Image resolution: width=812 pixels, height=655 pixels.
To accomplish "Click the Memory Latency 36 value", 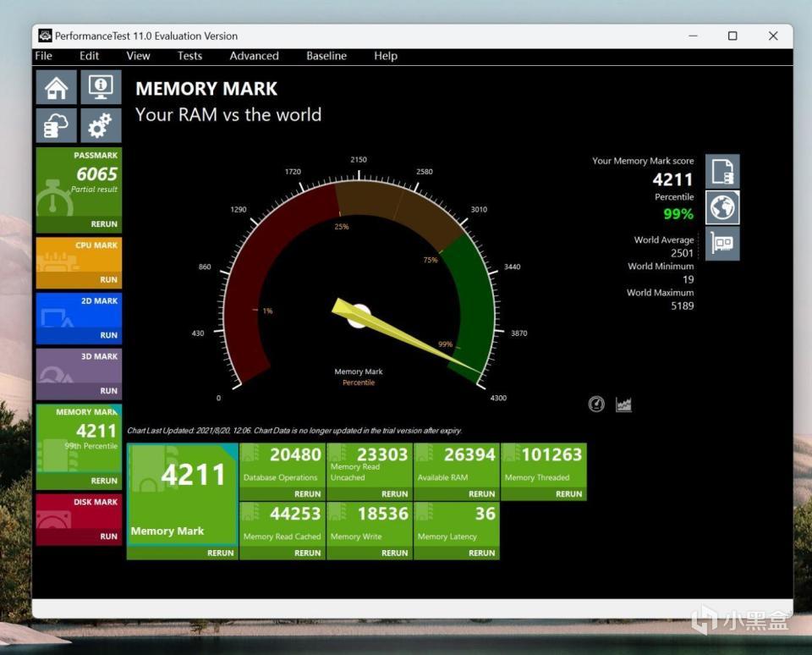I will coord(486,514).
